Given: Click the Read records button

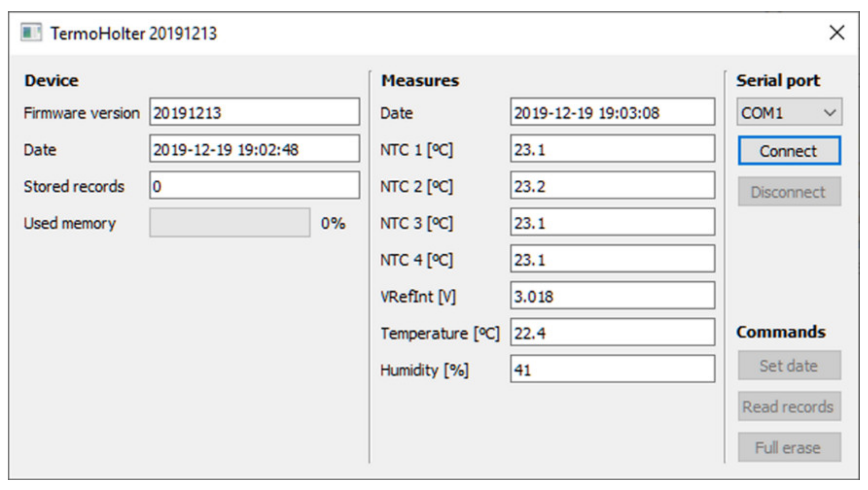Looking at the screenshot, I should coord(789,407).
